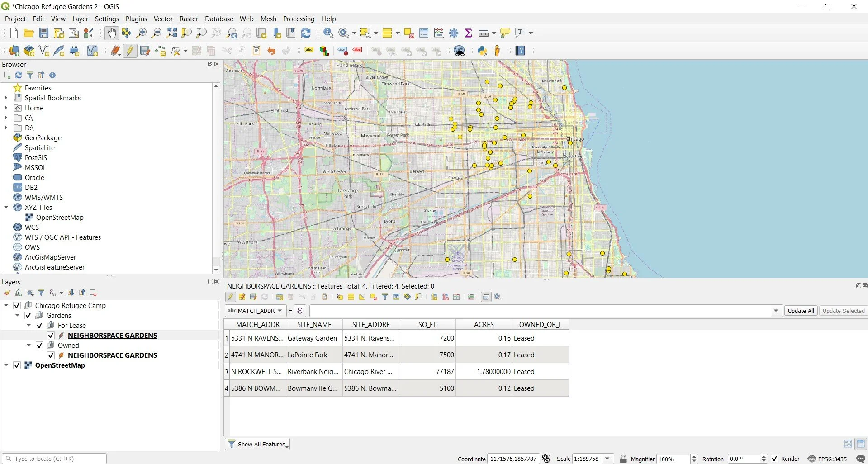The image size is (868, 464).
Task: Click Zoom Full extent icon
Action: tap(171, 33)
